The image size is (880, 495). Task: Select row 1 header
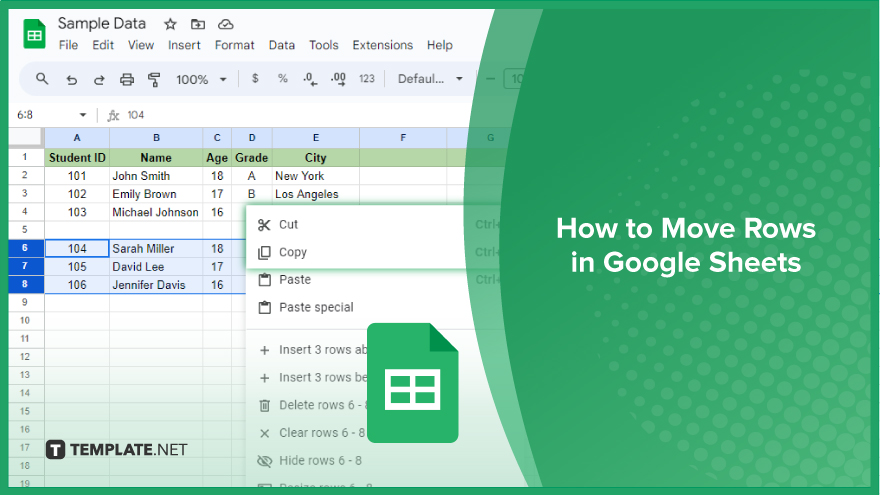click(26, 157)
